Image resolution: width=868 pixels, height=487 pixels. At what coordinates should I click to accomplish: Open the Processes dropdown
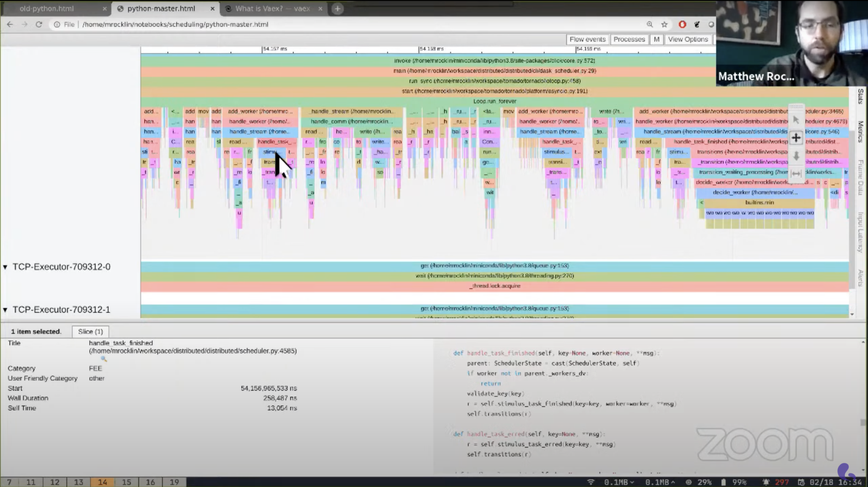click(629, 39)
